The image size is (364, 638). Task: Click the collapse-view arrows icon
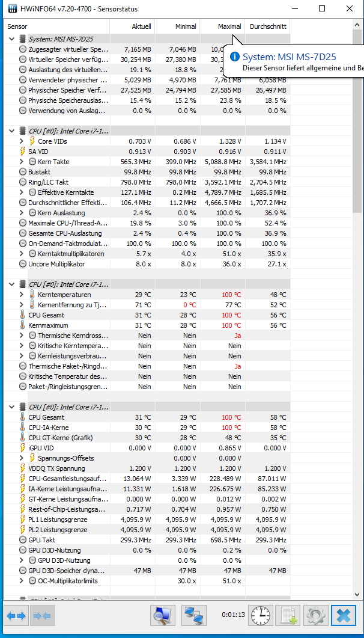point(42,616)
